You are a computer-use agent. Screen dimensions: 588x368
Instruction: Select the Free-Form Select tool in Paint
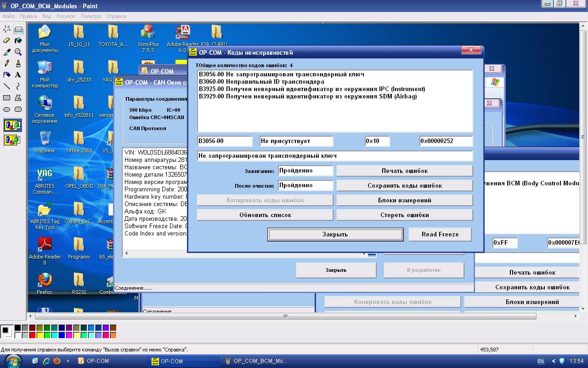[7, 29]
